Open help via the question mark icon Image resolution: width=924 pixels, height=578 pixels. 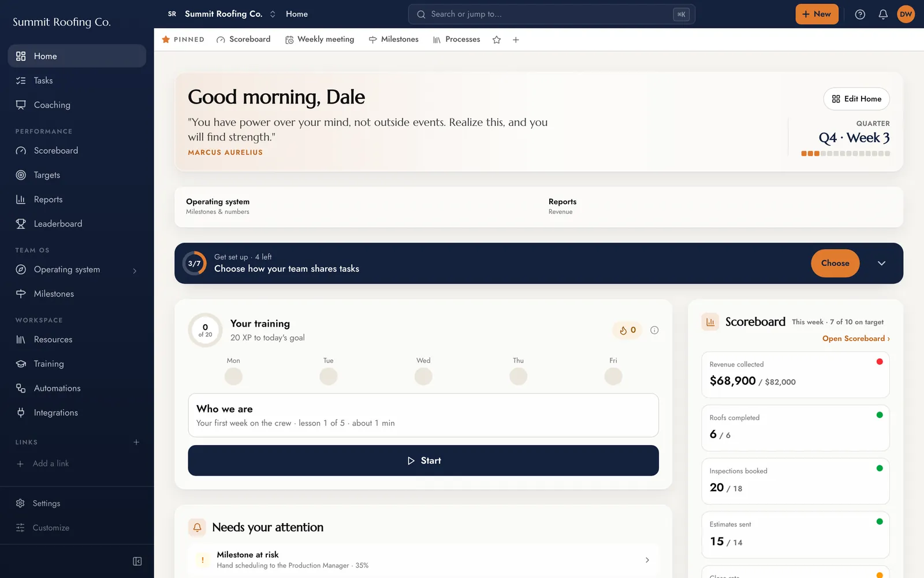(x=860, y=14)
